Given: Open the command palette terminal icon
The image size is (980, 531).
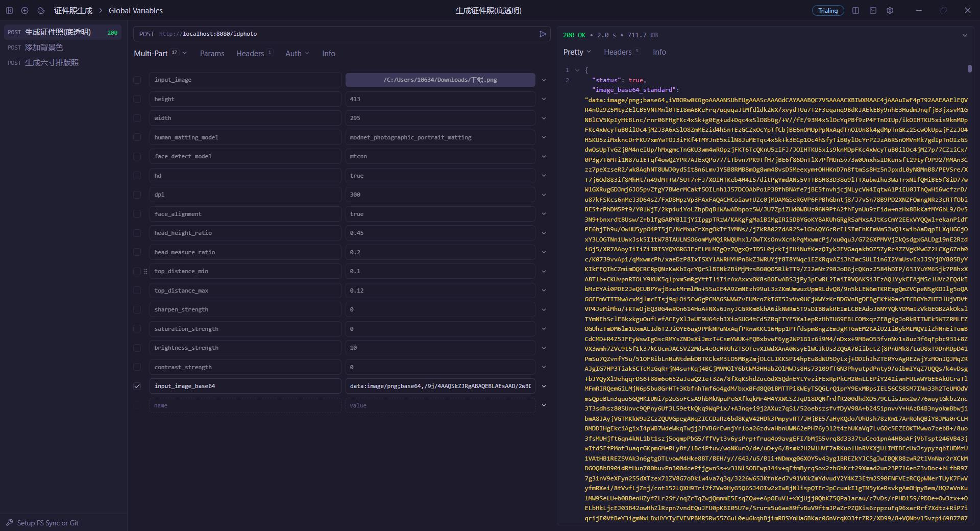Looking at the screenshot, I should click(873, 10).
